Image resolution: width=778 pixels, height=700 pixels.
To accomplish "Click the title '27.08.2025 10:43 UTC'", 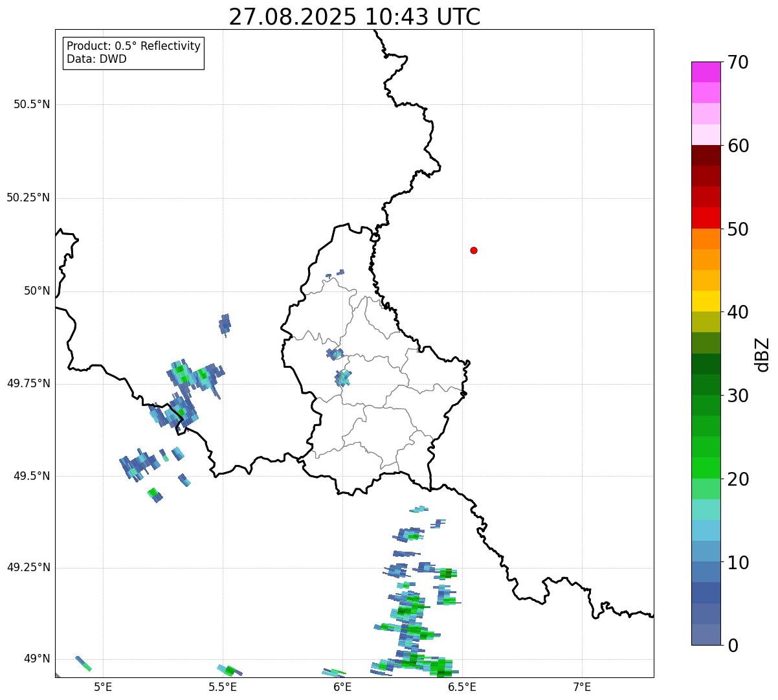I will (x=355, y=17).
